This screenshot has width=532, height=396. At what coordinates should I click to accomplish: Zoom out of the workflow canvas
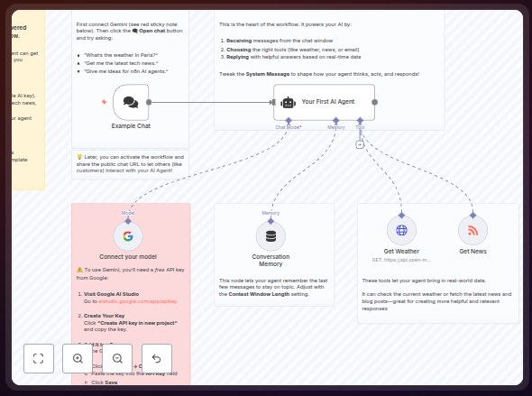(117, 358)
